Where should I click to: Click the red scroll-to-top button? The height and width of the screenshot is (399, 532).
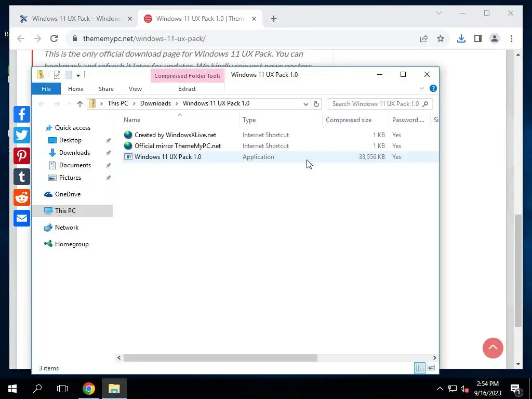click(x=493, y=348)
